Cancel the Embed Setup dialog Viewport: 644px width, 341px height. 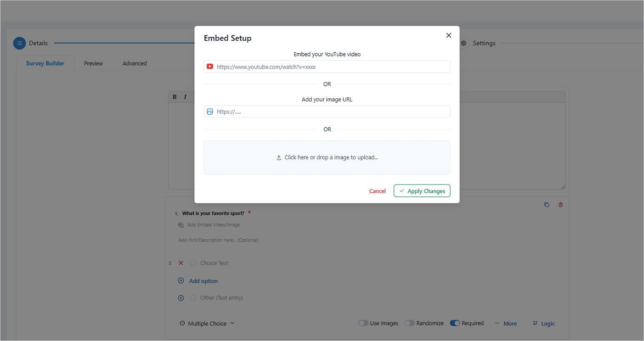(x=378, y=191)
